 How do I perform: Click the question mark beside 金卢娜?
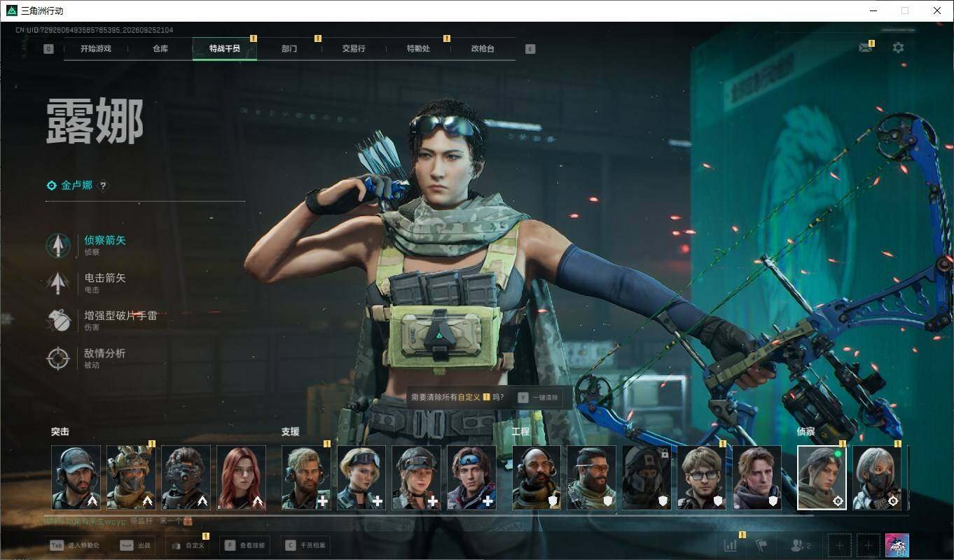103,185
